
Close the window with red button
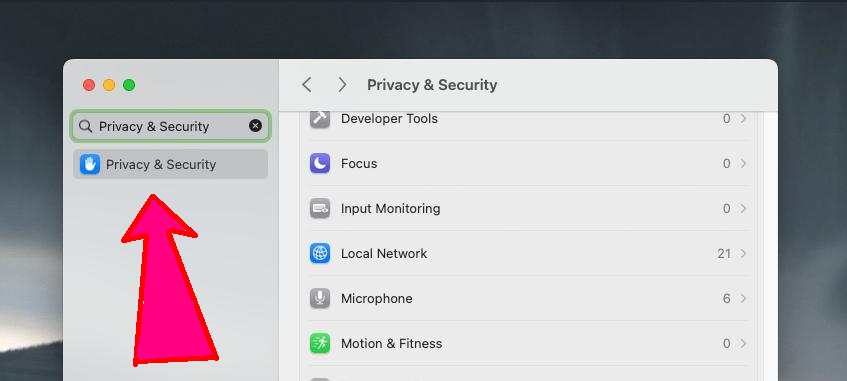[89, 85]
